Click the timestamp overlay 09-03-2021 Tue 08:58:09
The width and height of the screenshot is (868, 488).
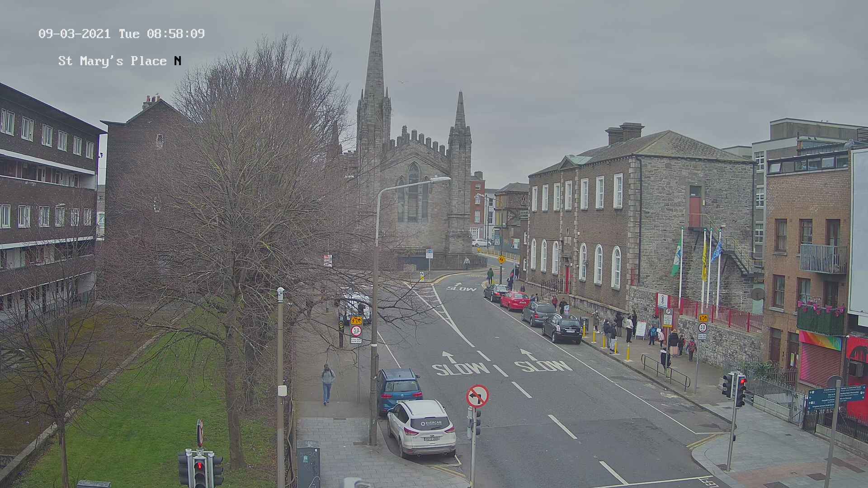click(121, 34)
